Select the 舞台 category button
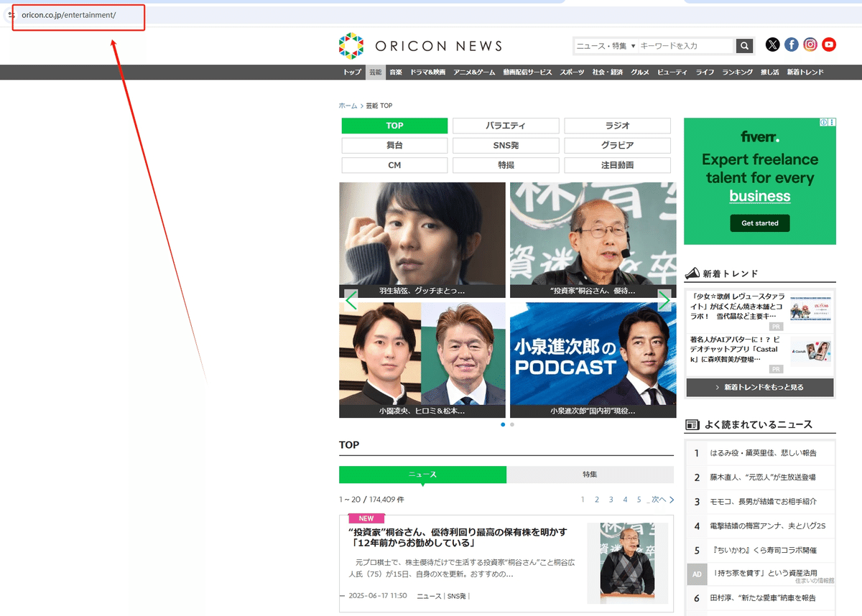Viewport: 862px width, 616px height. 394,145
